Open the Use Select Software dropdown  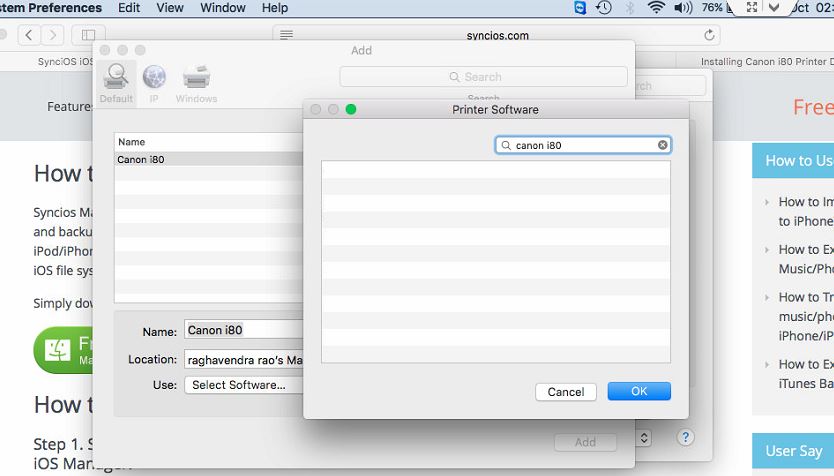[x=244, y=384]
